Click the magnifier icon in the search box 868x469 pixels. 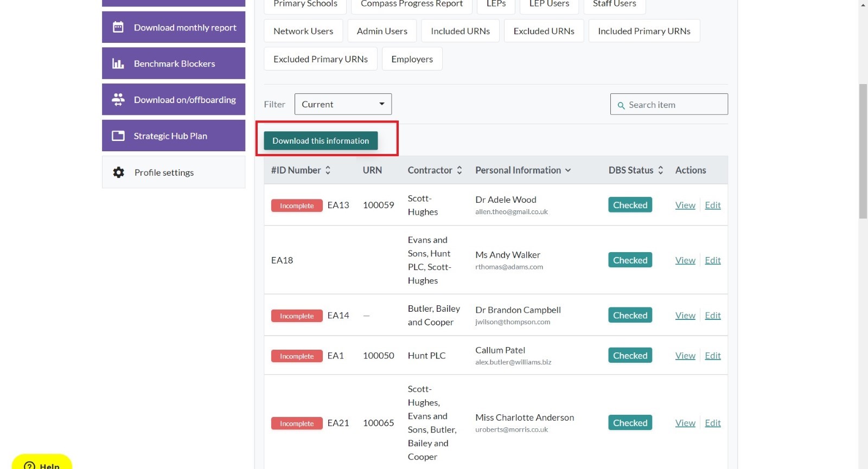point(621,105)
